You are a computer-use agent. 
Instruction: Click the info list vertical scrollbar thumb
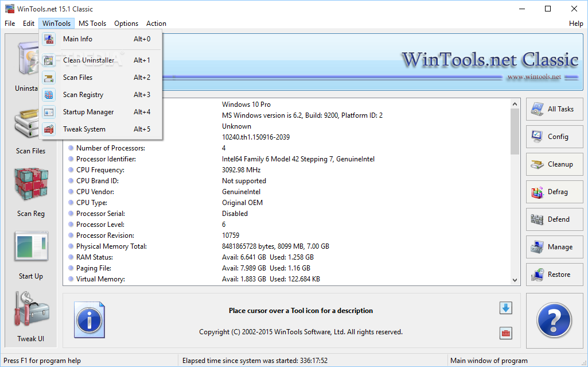pyautogui.click(x=515, y=132)
